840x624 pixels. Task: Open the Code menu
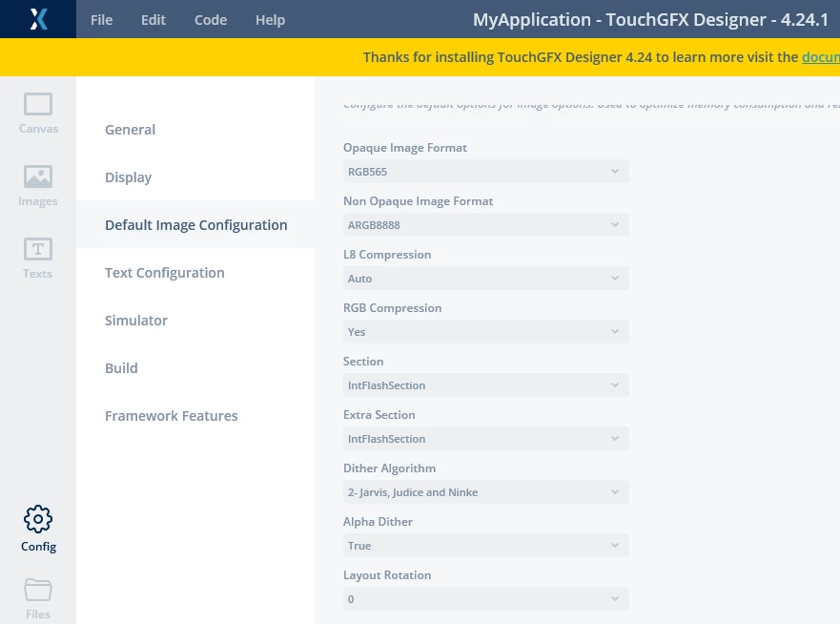211,20
